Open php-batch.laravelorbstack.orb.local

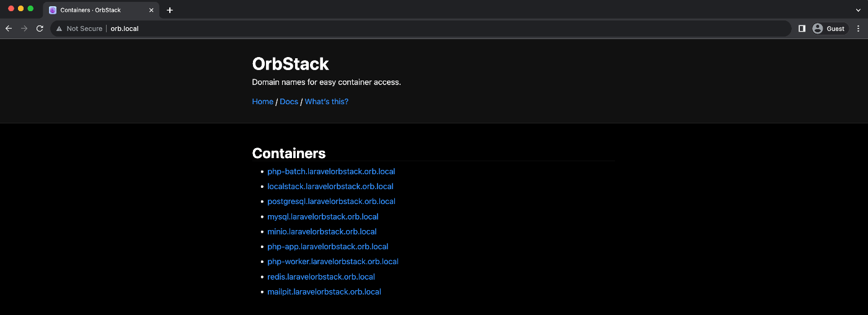pos(331,172)
